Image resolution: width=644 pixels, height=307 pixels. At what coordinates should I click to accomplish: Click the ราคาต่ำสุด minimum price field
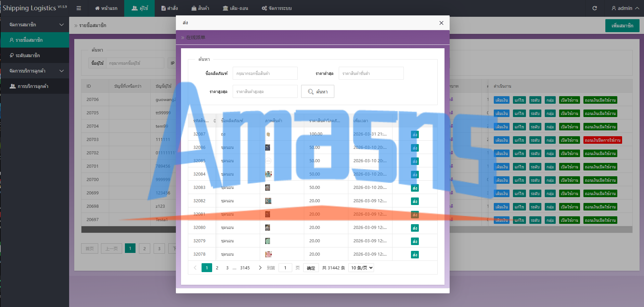(x=371, y=73)
